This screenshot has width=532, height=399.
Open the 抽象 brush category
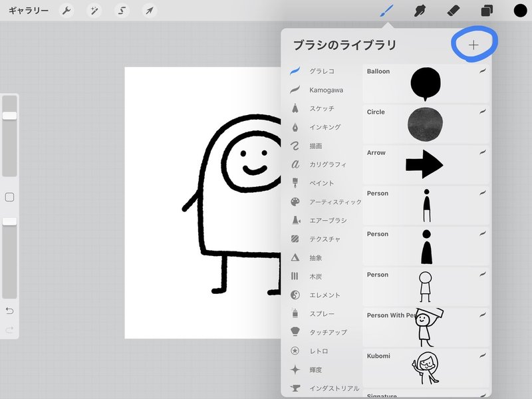(x=322, y=258)
